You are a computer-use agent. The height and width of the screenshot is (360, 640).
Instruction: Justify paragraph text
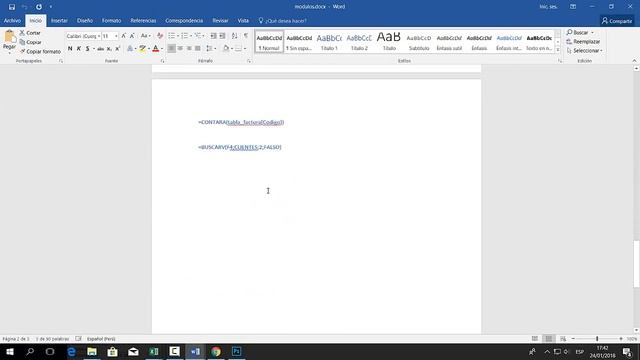click(x=198, y=49)
